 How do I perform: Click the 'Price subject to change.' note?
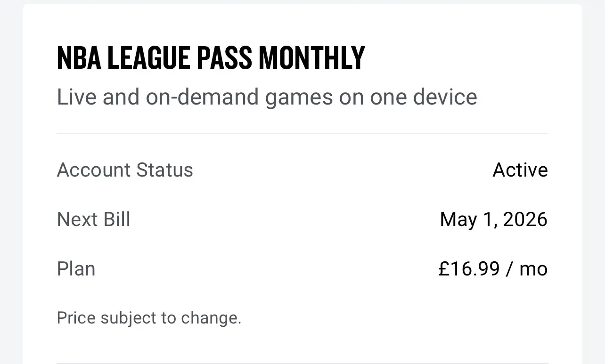tap(149, 318)
